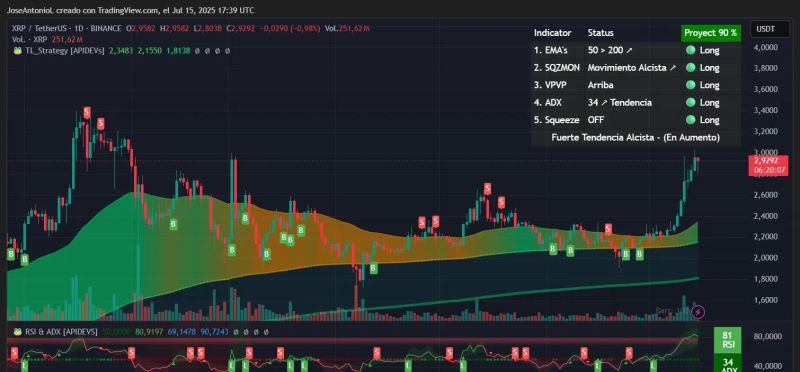Click the 3,4000 price axis label

point(766,110)
